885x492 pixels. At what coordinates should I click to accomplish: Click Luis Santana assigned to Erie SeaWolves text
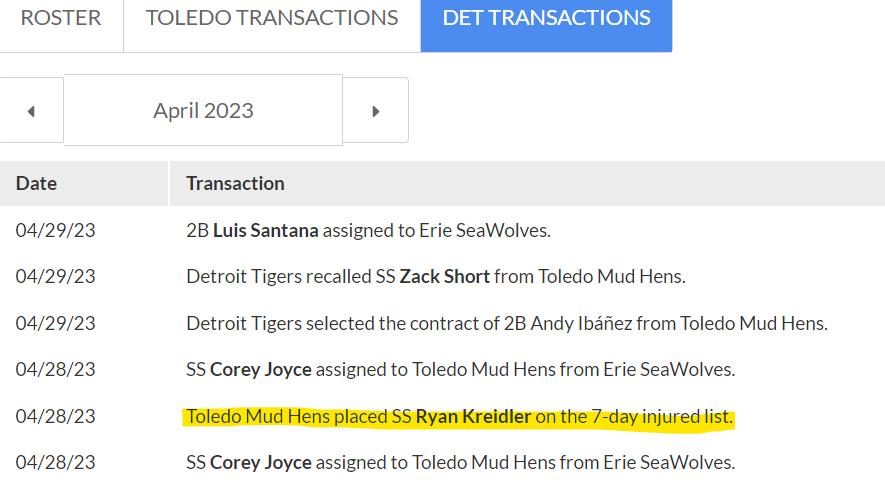tap(369, 231)
